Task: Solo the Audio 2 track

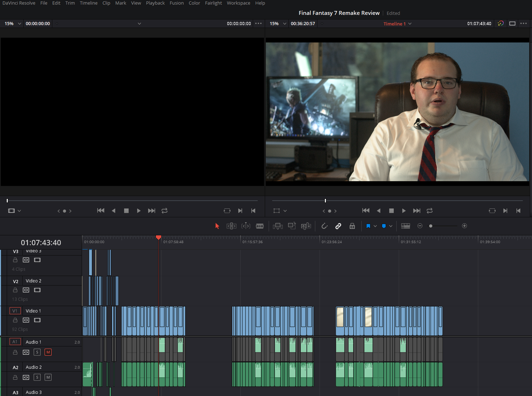Action: 37,377
